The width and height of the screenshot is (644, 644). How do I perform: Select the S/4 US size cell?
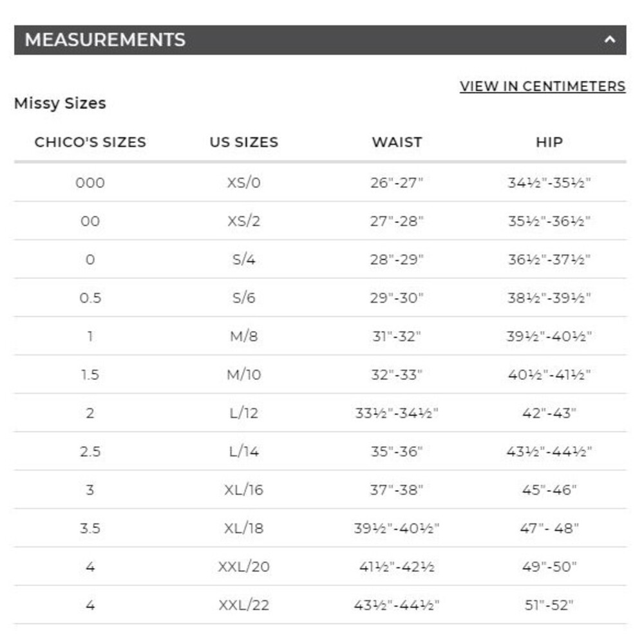(x=244, y=259)
